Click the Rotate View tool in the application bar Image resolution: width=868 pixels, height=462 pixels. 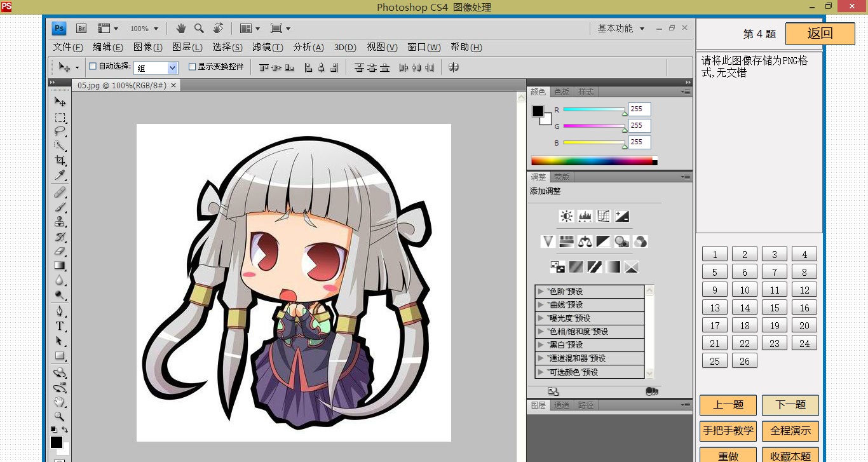pyautogui.click(x=218, y=29)
